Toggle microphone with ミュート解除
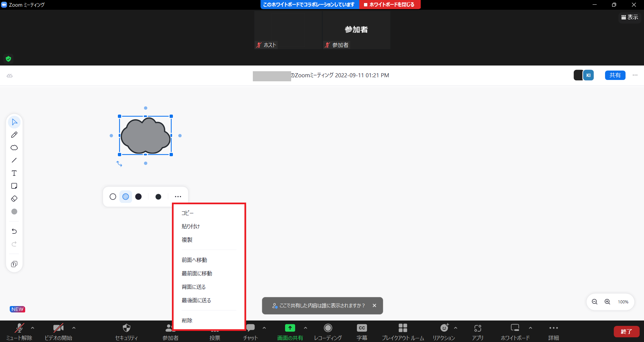Viewport: 644px width, 342px height. 19,331
